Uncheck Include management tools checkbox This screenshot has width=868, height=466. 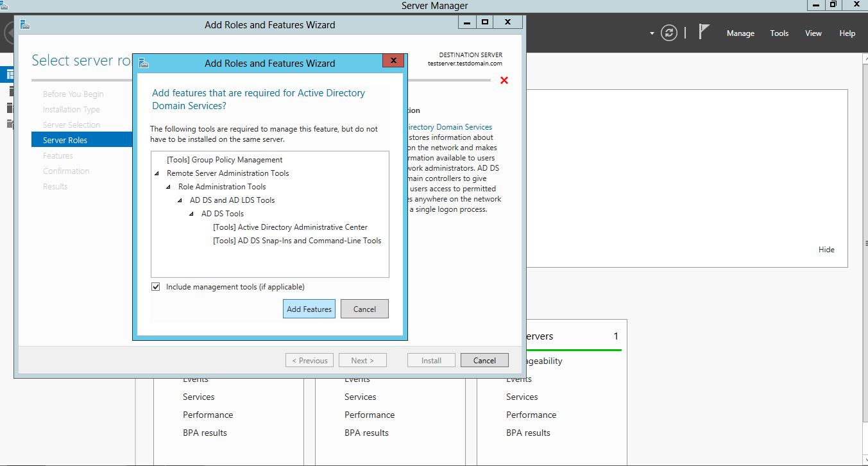[x=155, y=287]
